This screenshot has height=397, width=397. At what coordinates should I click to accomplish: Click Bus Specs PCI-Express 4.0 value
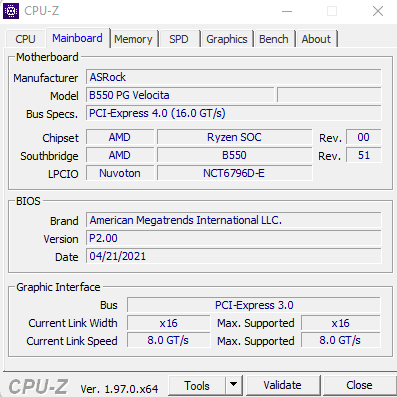234,113
